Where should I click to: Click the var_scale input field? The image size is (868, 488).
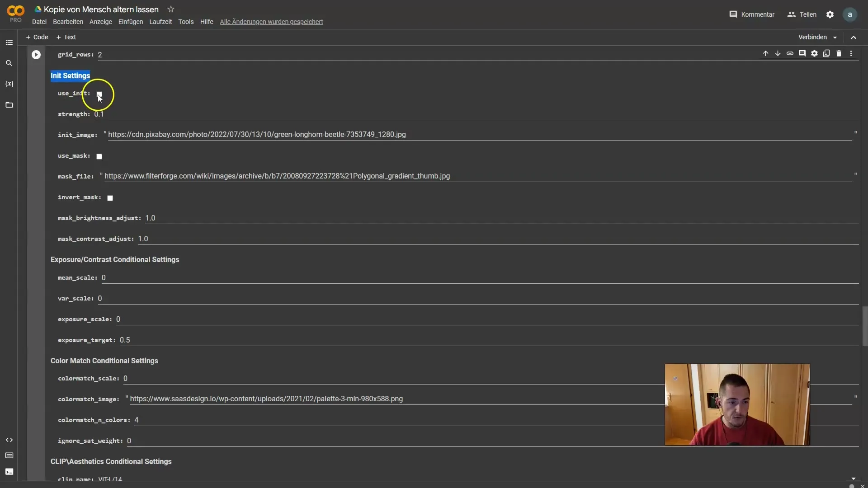coord(478,299)
